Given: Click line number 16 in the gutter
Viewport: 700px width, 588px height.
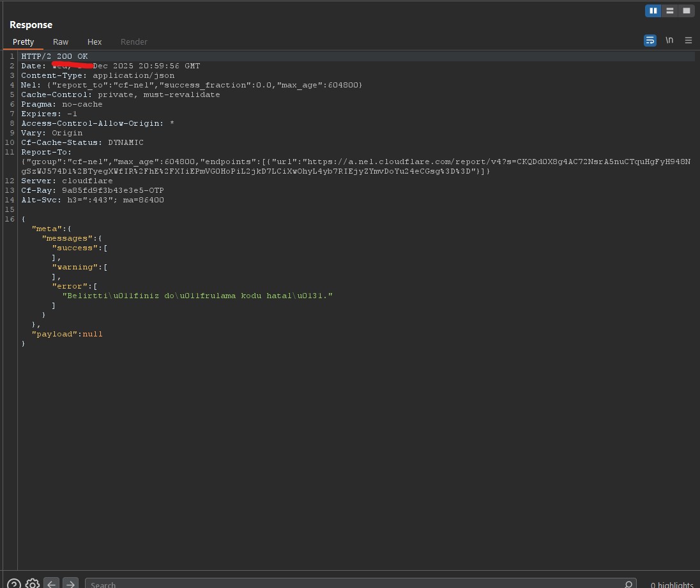Looking at the screenshot, I should (10, 219).
